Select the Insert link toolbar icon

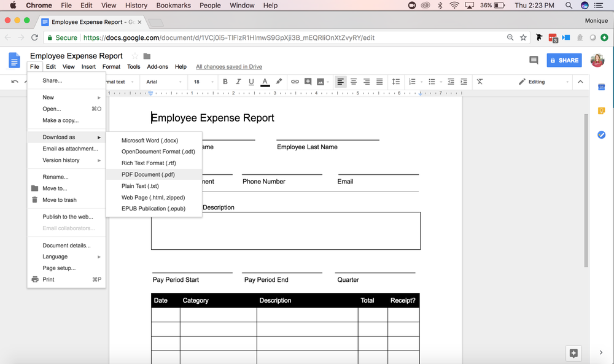pos(295,81)
